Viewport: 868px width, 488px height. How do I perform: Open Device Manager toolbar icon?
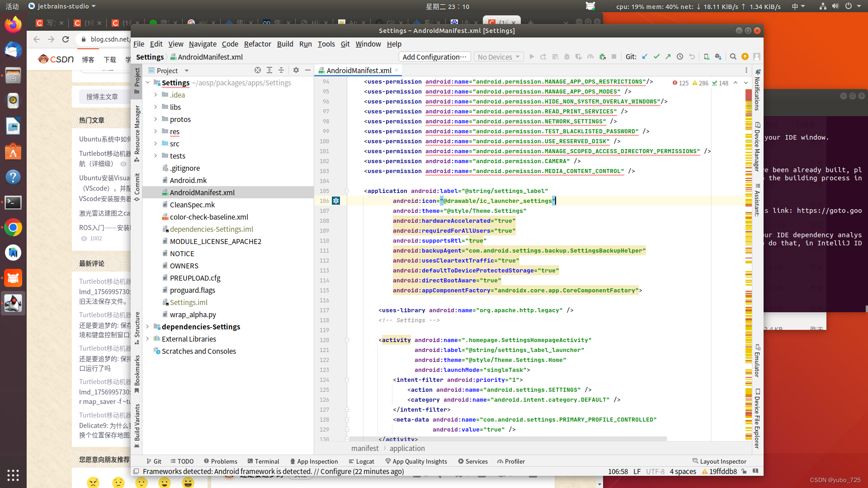[x=707, y=57]
